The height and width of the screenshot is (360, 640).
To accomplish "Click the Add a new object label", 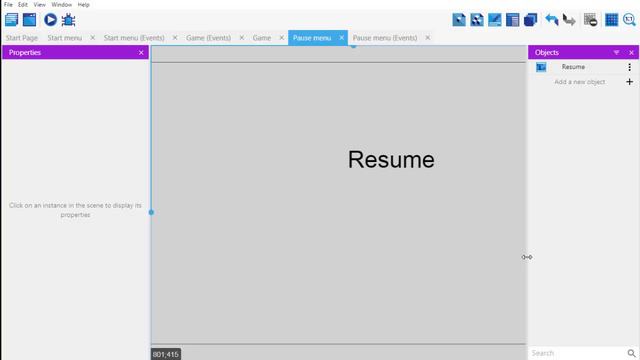I will (x=580, y=82).
